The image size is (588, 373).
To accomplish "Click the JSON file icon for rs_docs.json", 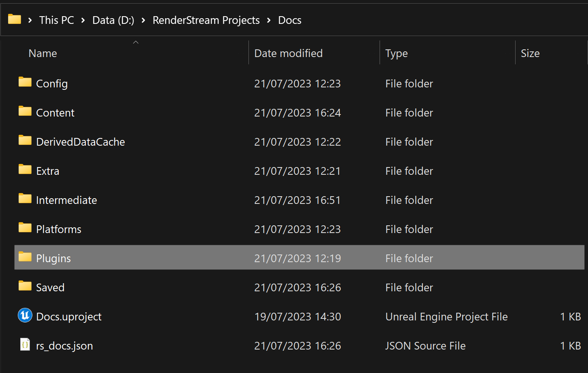I will (x=25, y=344).
